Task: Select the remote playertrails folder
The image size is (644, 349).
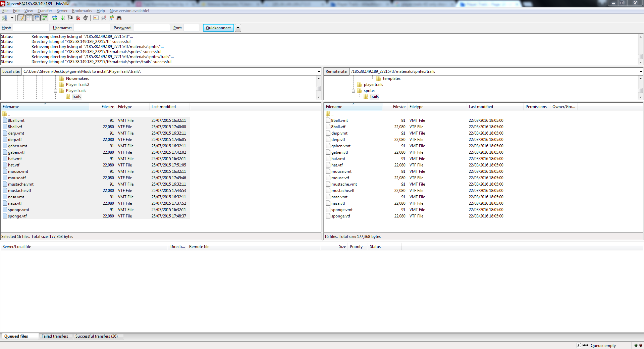Action: coord(373,85)
